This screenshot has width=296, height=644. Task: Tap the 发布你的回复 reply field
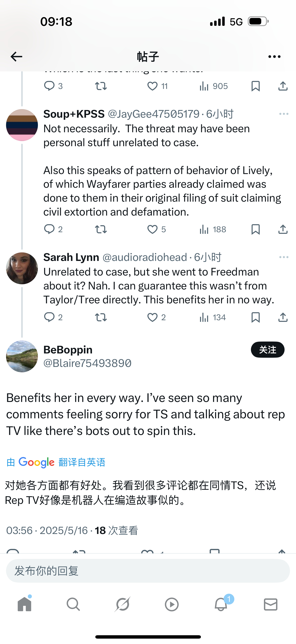click(148, 571)
